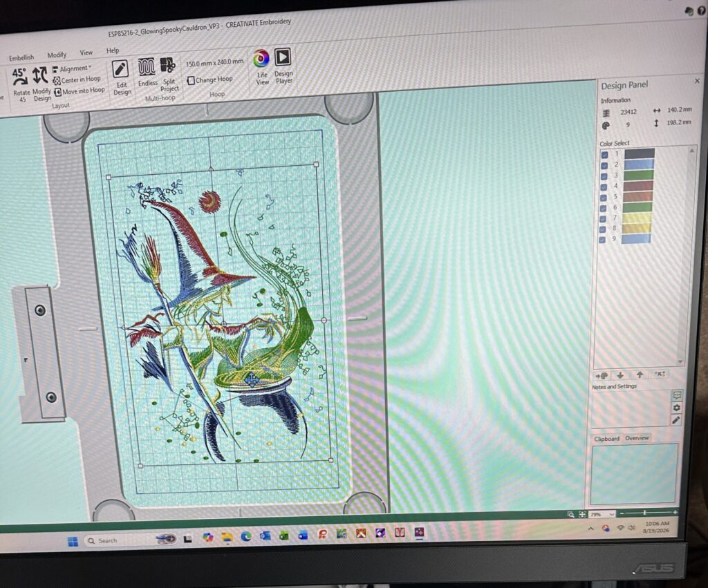
Task: Move selected color down in order
Action: (620, 375)
